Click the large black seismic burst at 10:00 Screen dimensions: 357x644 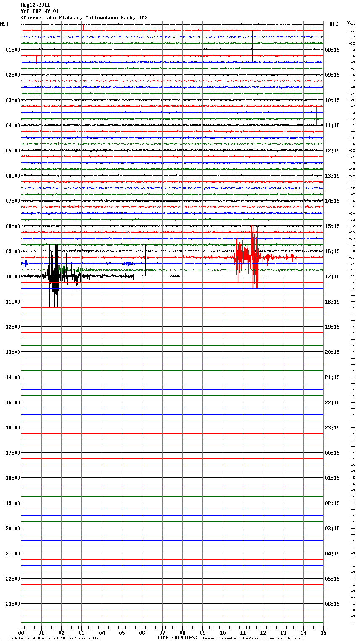point(54,276)
